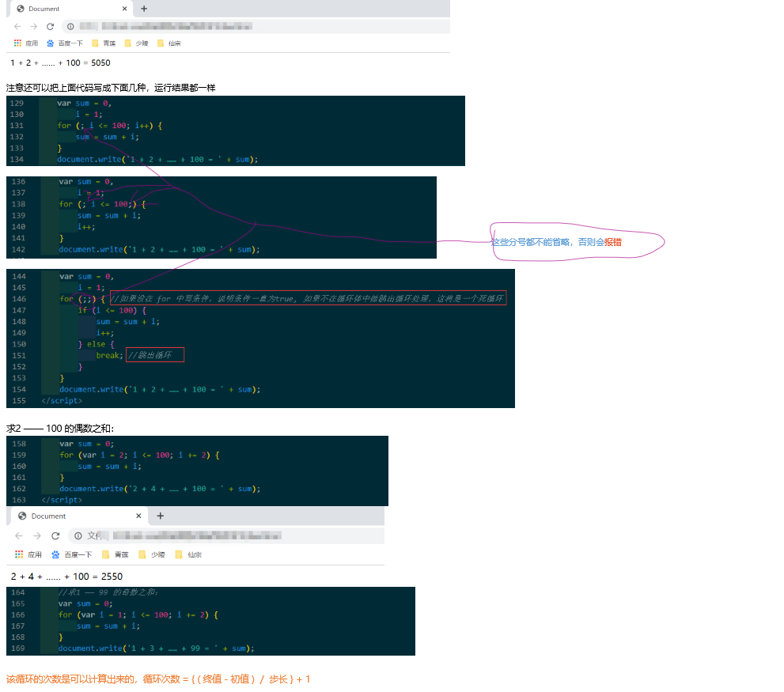The image size is (784, 692).
Task: Click 'sum = sum + i;' on line 132
Action: point(108,137)
